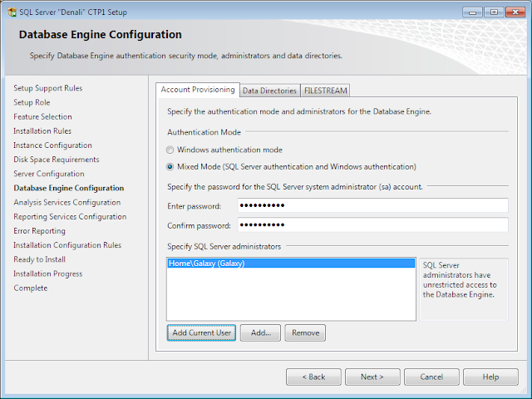This screenshot has width=532, height=399.
Task: Click the Add Current User button
Action: pos(201,332)
